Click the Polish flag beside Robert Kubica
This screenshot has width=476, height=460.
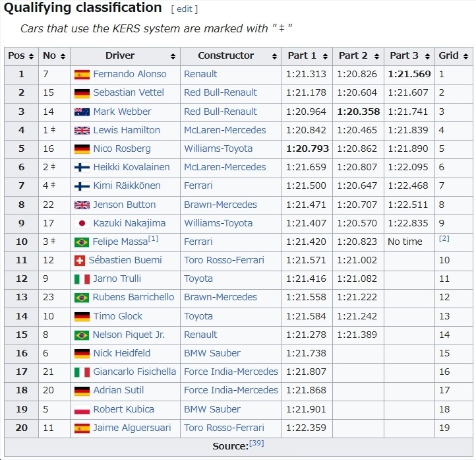[82, 410]
